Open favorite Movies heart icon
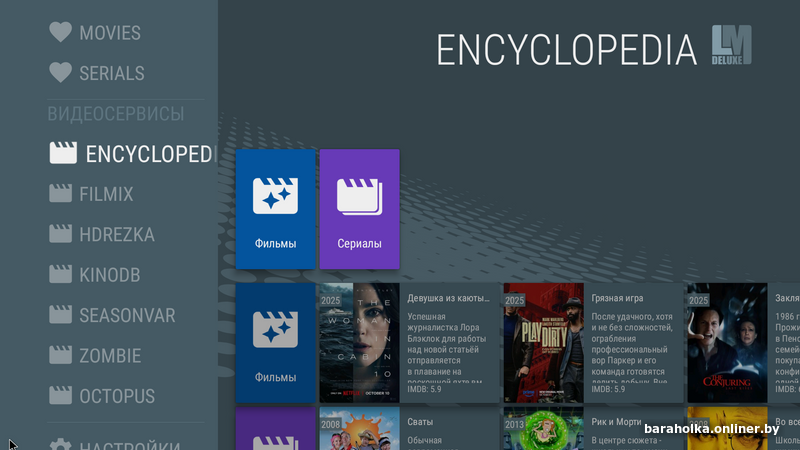Image resolution: width=800 pixels, height=450 pixels. pyautogui.click(x=60, y=32)
